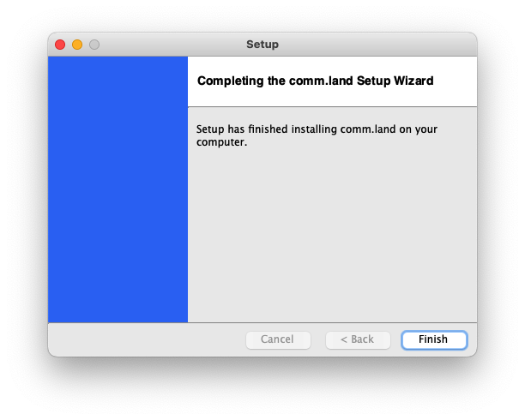Click the word computer. in the message

point(221,142)
